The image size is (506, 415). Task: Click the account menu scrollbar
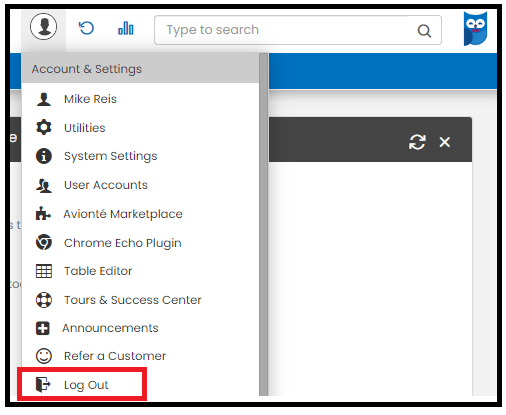pos(264,224)
